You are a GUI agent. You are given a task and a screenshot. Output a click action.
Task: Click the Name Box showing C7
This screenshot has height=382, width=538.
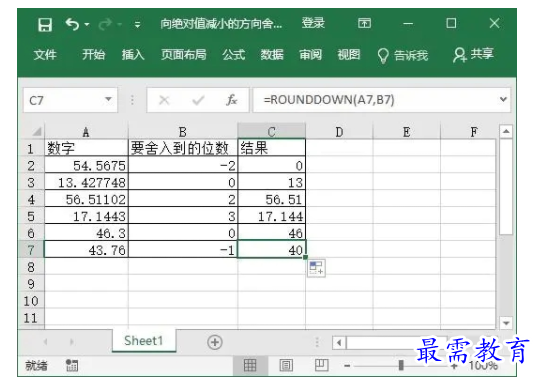[70, 100]
